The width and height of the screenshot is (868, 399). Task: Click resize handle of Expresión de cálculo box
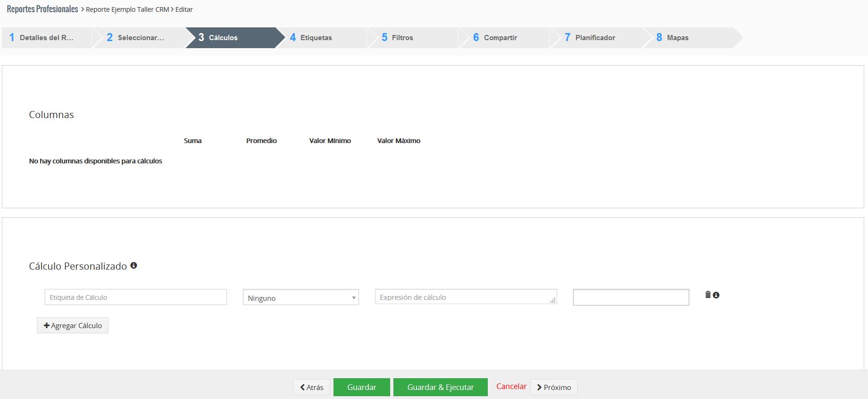click(x=553, y=300)
